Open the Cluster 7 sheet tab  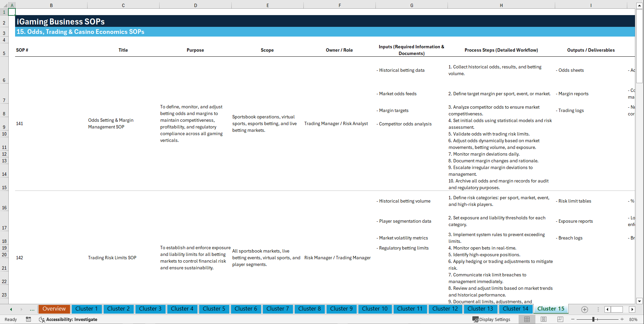coord(278,309)
